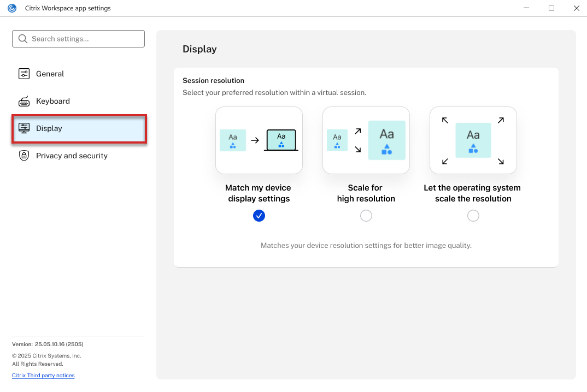Open the Keyboard settings section
Image resolution: width=587 pixels, height=392 pixels.
78,101
